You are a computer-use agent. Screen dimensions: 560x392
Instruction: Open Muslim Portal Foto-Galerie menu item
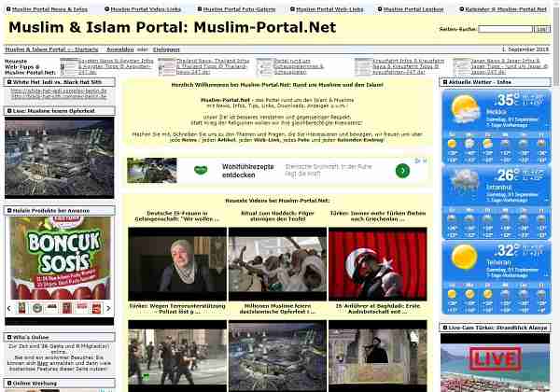[239, 9]
